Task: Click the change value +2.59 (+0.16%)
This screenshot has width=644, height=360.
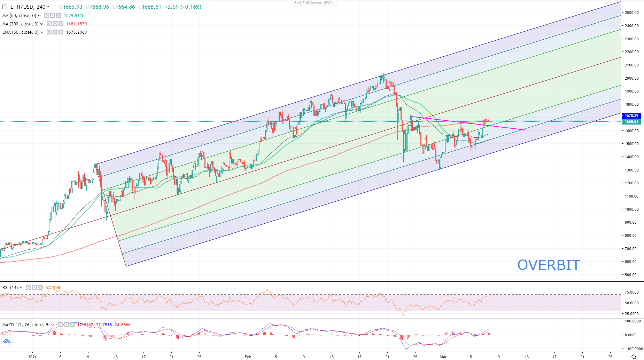Action: pyautogui.click(x=183, y=7)
